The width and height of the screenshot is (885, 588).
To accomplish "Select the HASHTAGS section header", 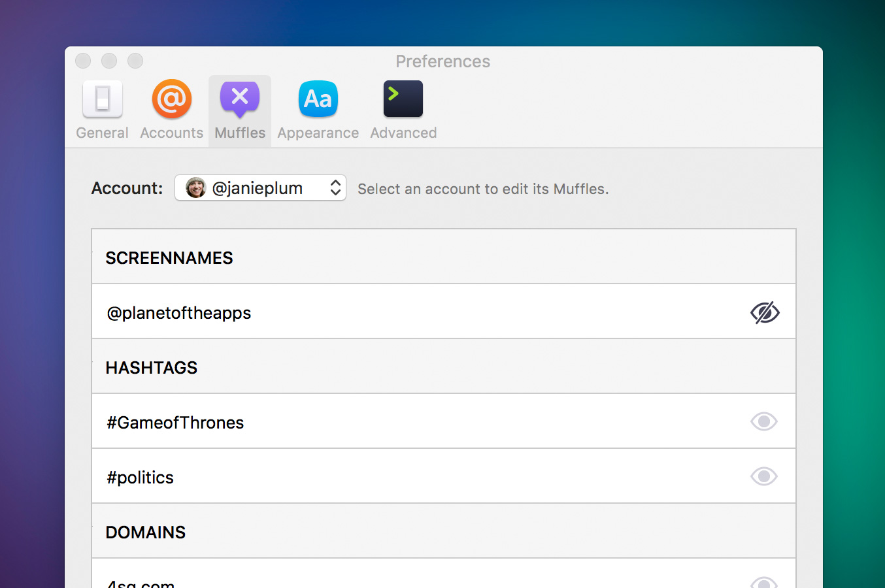I will point(152,368).
